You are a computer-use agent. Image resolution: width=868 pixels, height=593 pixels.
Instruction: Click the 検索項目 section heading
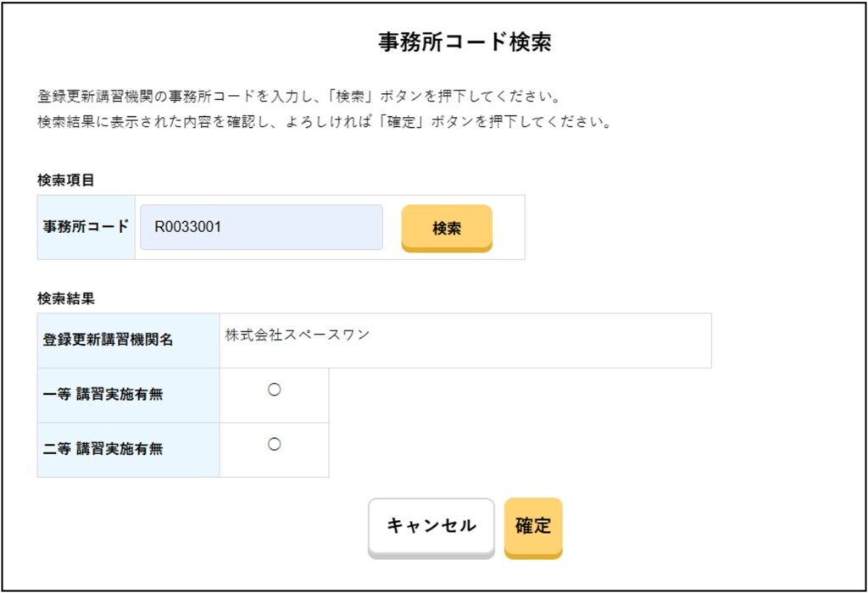(x=66, y=180)
